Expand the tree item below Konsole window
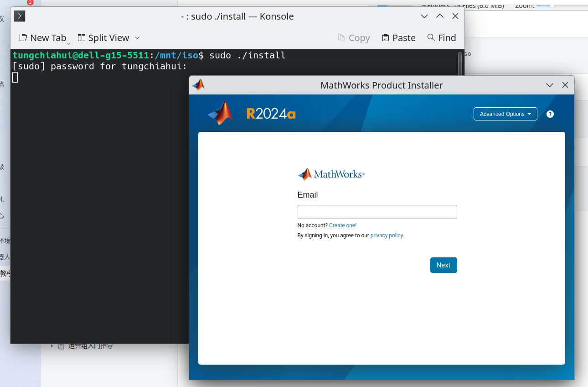Viewport: 588px width, 387px height. click(52, 346)
